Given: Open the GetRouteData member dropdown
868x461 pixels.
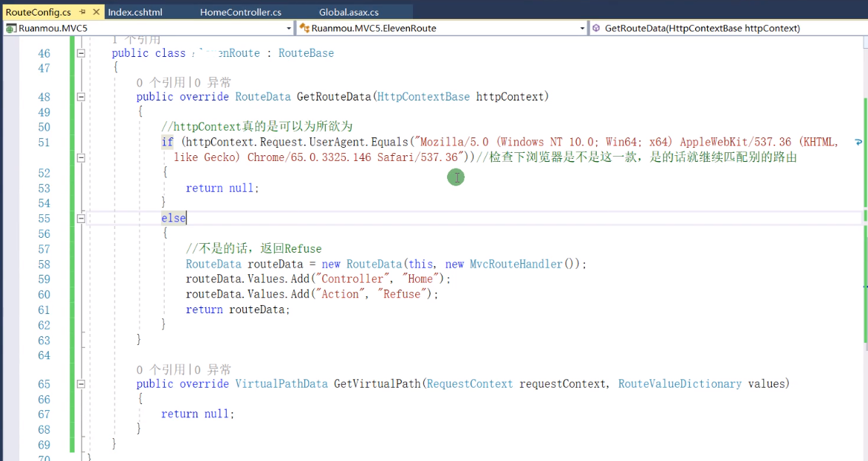Looking at the screenshot, I should (x=728, y=28).
